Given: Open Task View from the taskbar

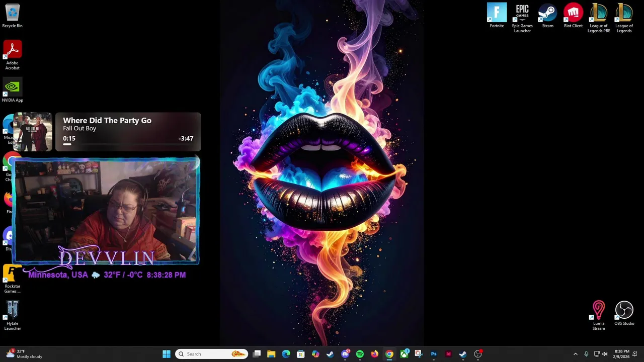Looking at the screenshot, I should click(257, 354).
